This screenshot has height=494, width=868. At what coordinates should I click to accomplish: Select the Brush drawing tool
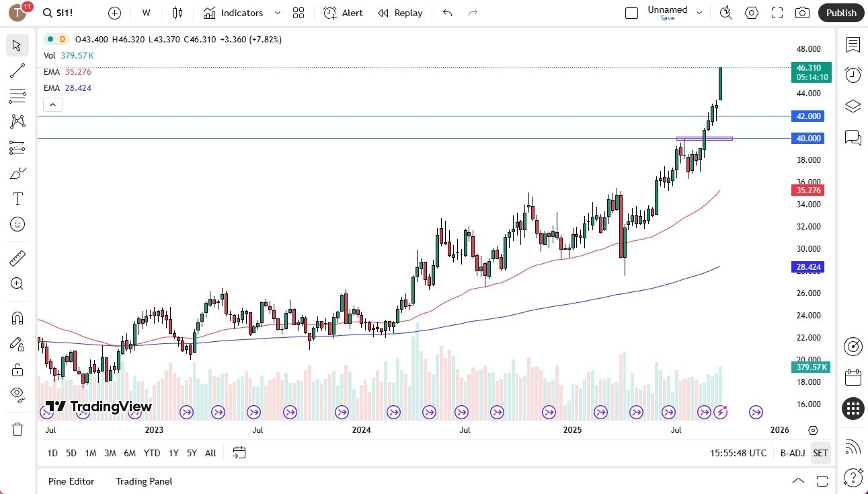click(x=17, y=173)
